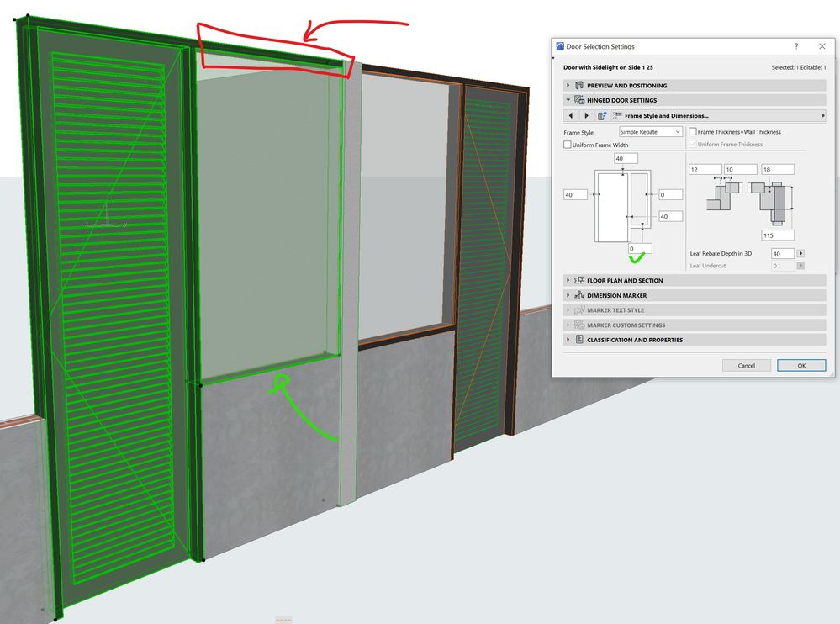Click the Floor Plan and Section icon
Image resolution: width=840 pixels, height=624 pixels.
pos(579,280)
